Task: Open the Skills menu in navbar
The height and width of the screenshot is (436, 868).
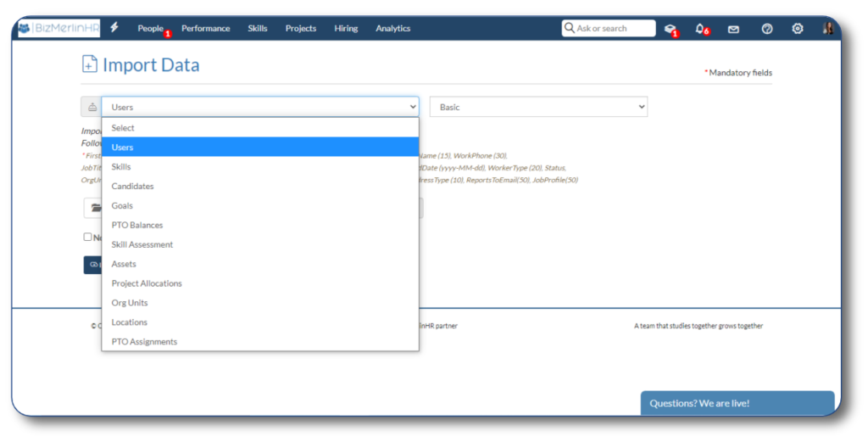Action: (x=258, y=28)
